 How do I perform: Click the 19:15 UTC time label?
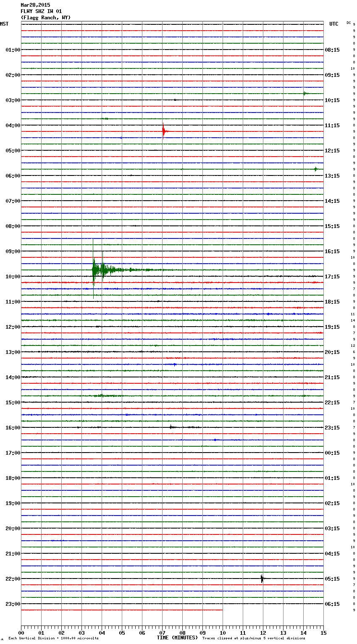click(x=332, y=327)
